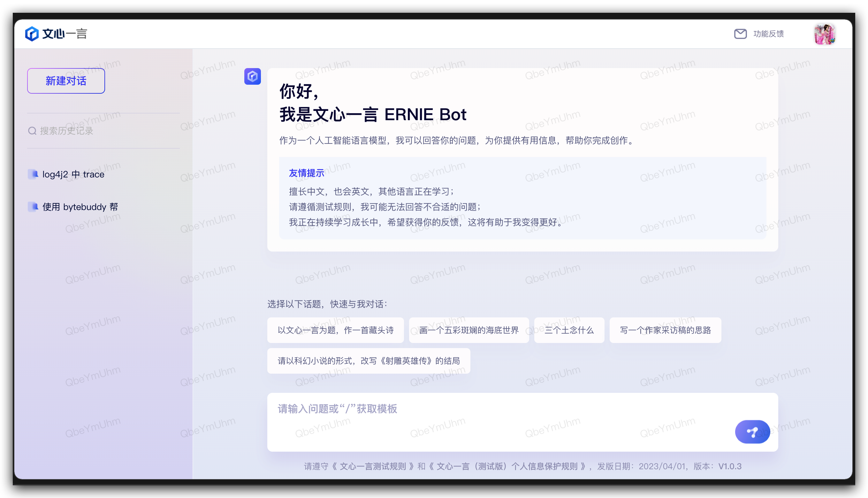
Task: Click the search magnifier icon in sidebar
Action: click(32, 131)
